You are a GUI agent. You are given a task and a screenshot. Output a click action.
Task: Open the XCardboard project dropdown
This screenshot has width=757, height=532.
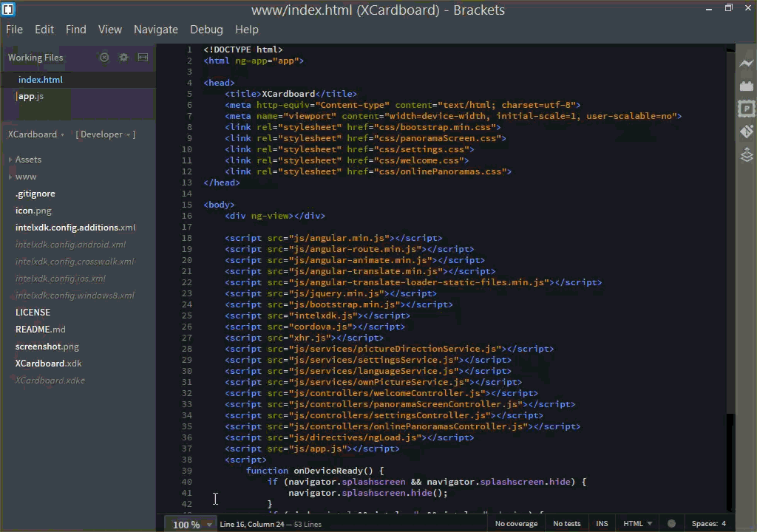click(35, 134)
